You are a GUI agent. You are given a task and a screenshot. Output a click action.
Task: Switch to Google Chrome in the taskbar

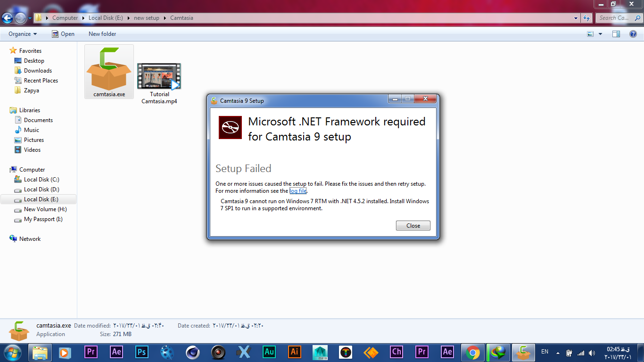pos(473,352)
